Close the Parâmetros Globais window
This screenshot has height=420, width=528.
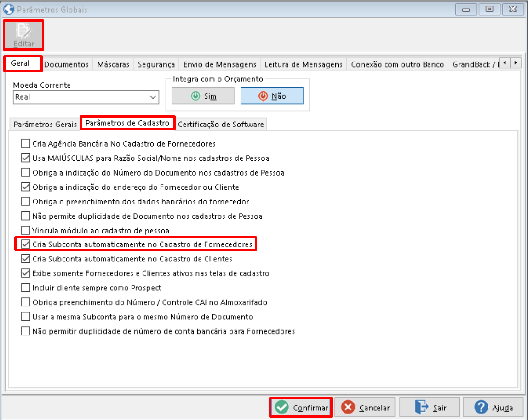click(513, 10)
